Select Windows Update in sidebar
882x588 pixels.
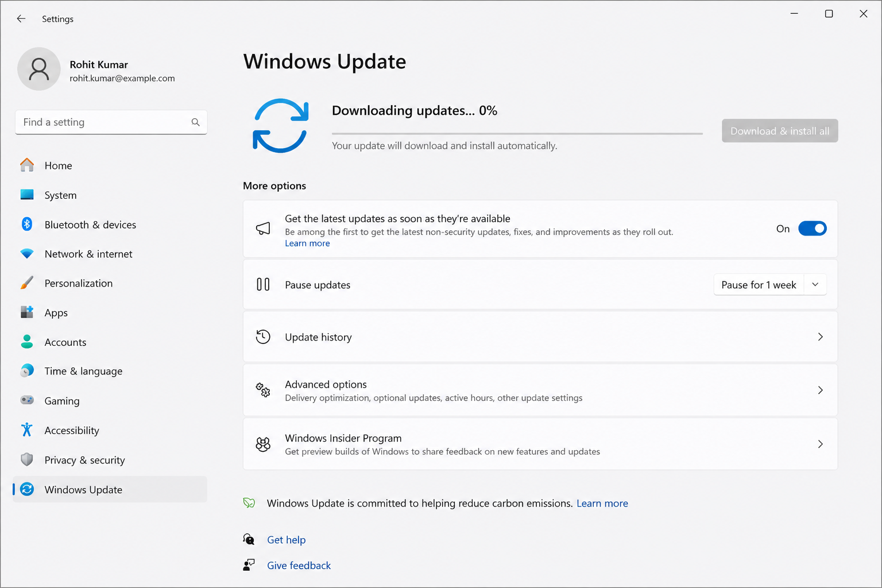point(110,489)
